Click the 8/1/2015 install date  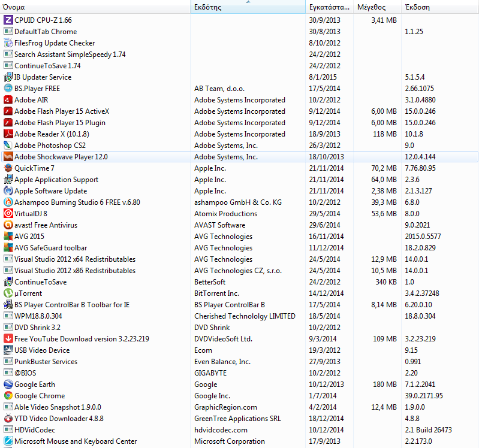coord(323,77)
